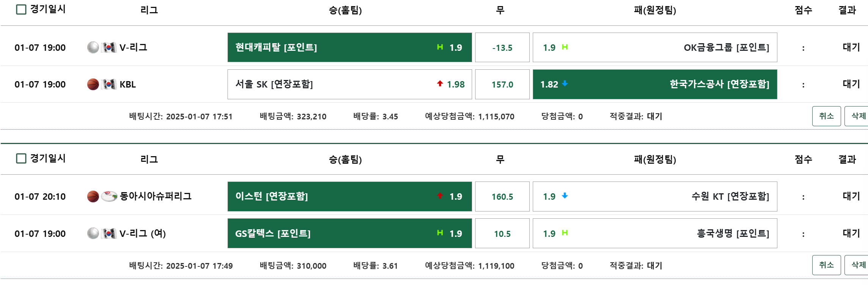This screenshot has height=285, width=868.
Task: Select the 이스턴 [연장포함] home bet
Action: coord(349,196)
